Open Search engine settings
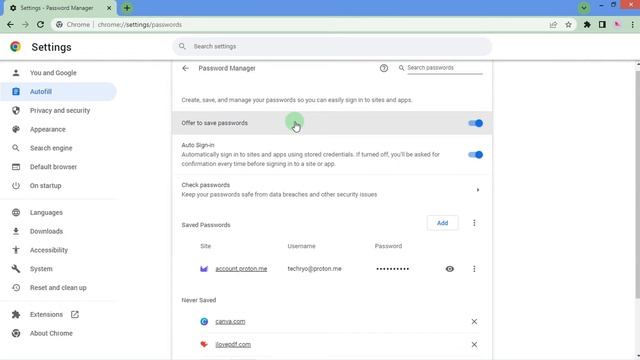The image size is (640, 360). (x=51, y=148)
